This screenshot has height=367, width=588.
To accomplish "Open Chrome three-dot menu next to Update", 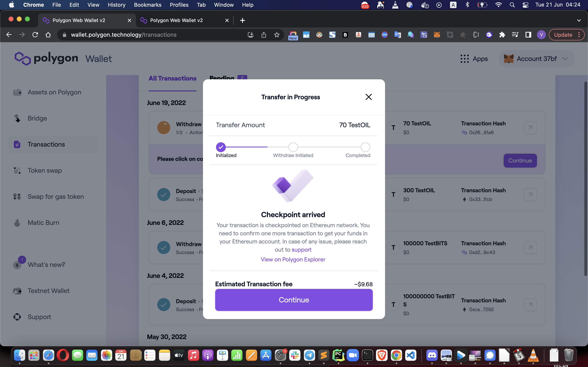I will pyautogui.click(x=579, y=35).
